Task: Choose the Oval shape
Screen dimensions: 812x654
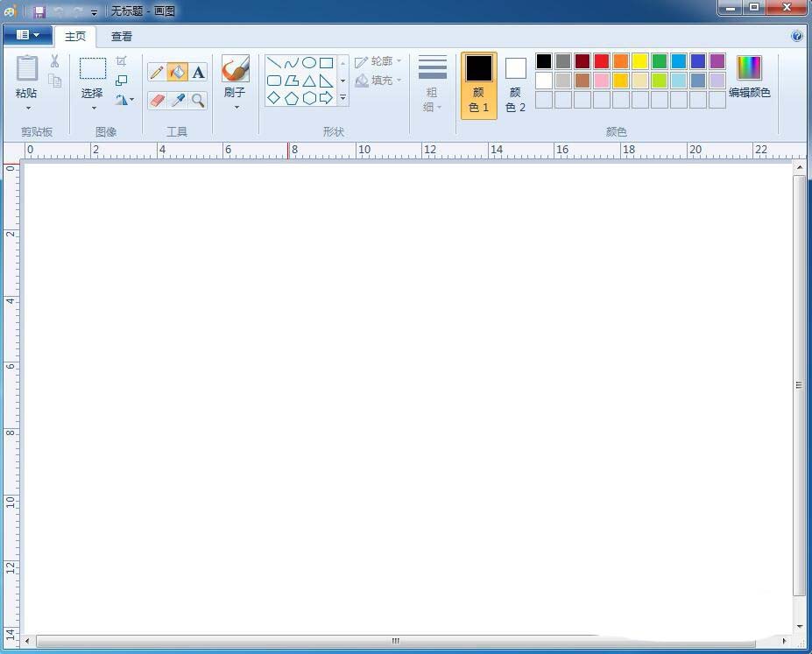Action: pos(309,63)
